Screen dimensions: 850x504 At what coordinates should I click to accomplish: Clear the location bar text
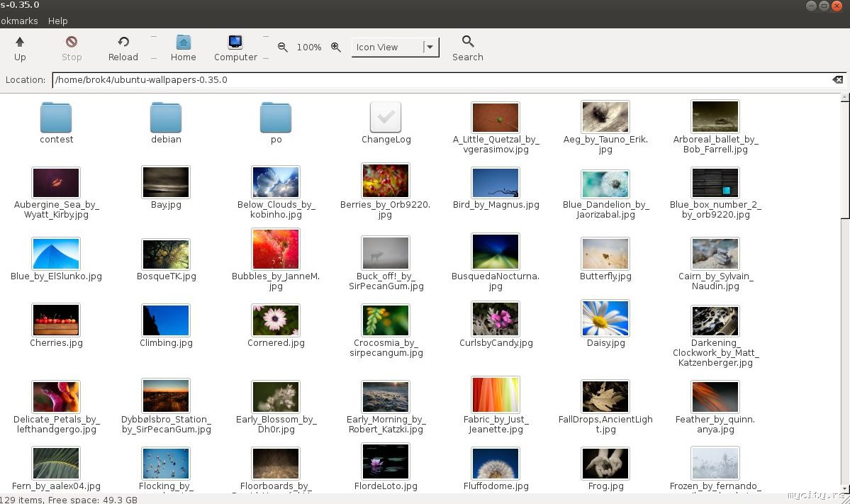837,80
